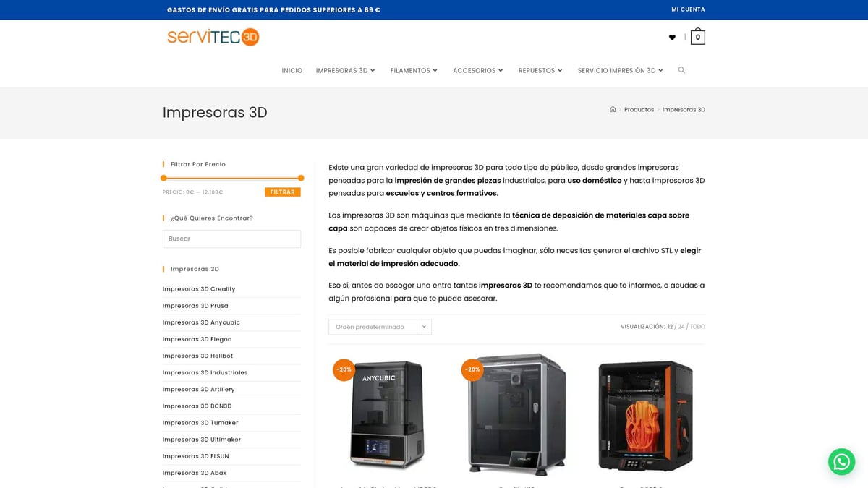Go to the Inicio menu item
The height and width of the screenshot is (488, 868).
pyautogui.click(x=292, y=71)
